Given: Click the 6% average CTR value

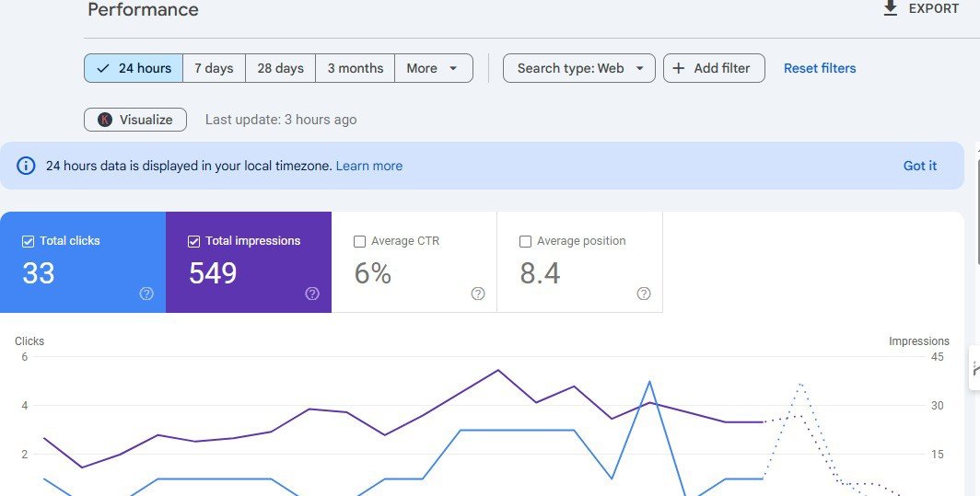Looking at the screenshot, I should click(x=372, y=273).
